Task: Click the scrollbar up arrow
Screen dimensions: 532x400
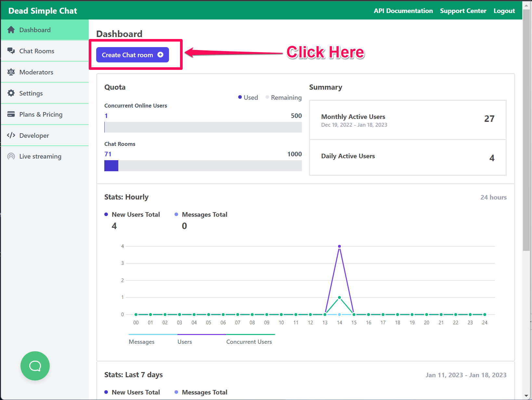Action: coord(526,6)
